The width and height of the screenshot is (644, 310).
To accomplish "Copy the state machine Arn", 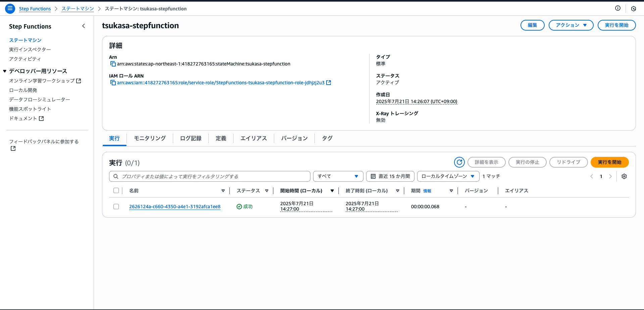I will point(113,64).
